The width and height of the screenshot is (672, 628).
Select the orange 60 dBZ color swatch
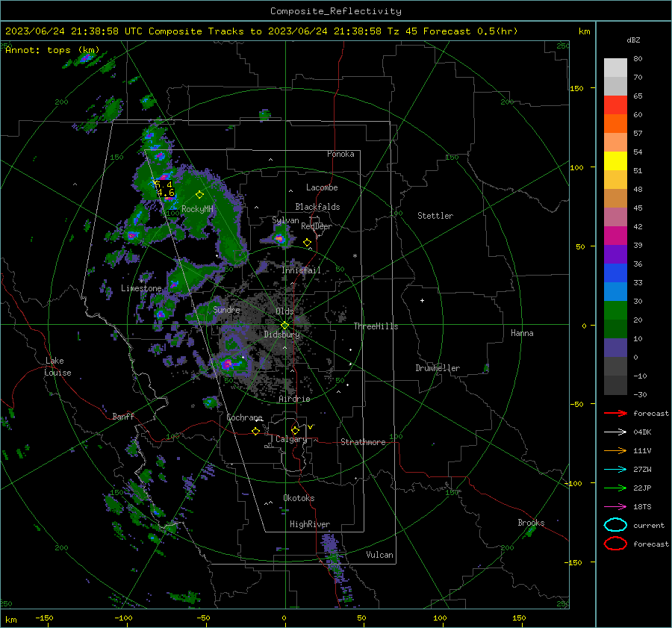coord(615,123)
